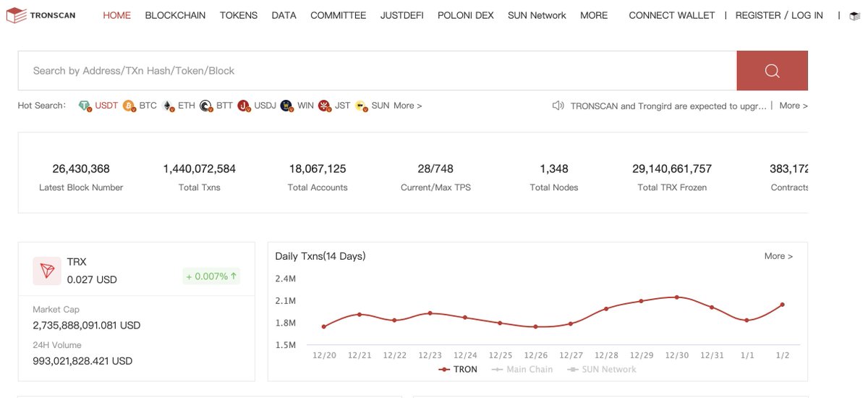
Task: Click the USDJ token icon
Action: [244, 106]
